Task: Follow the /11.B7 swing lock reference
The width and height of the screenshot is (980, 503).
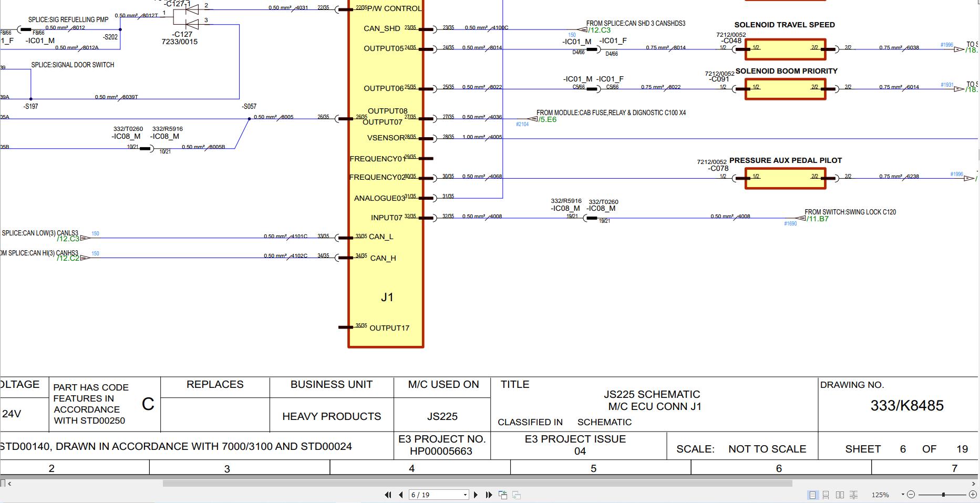Action: (x=817, y=219)
